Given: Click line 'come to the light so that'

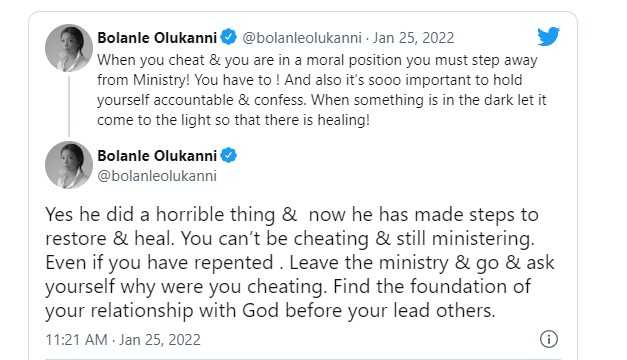Looking at the screenshot, I should click(x=234, y=120).
